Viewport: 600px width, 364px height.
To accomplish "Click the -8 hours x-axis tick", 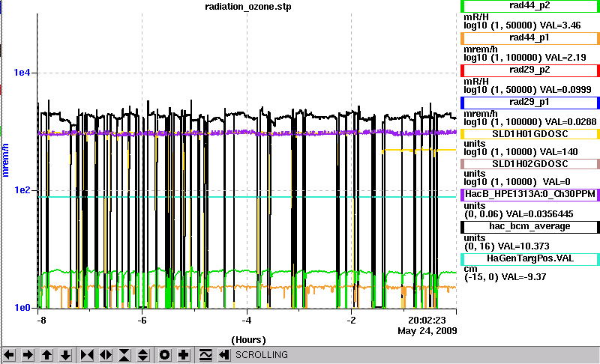I will point(41,320).
